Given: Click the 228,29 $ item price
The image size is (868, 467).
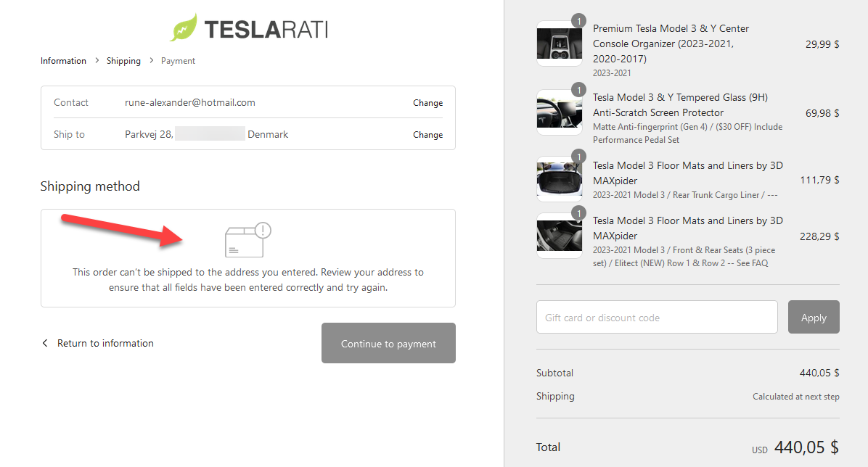Looking at the screenshot, I should (x=819, y=236).
